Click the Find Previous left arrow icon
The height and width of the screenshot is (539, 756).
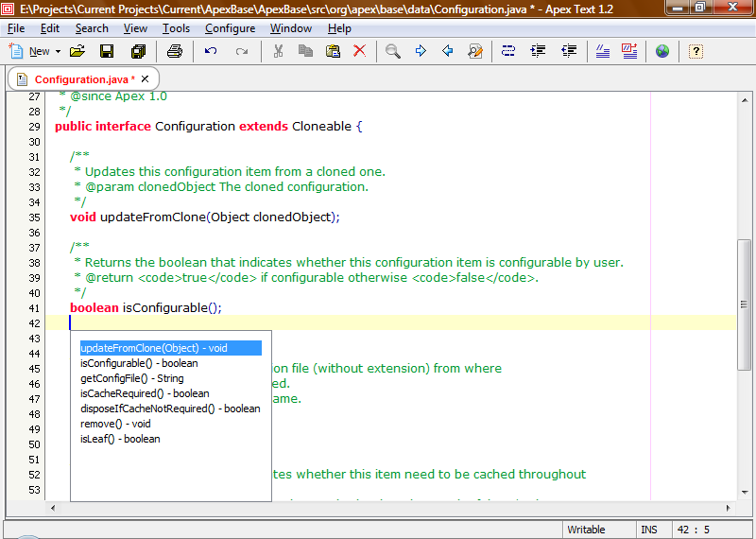coord(447,51)
